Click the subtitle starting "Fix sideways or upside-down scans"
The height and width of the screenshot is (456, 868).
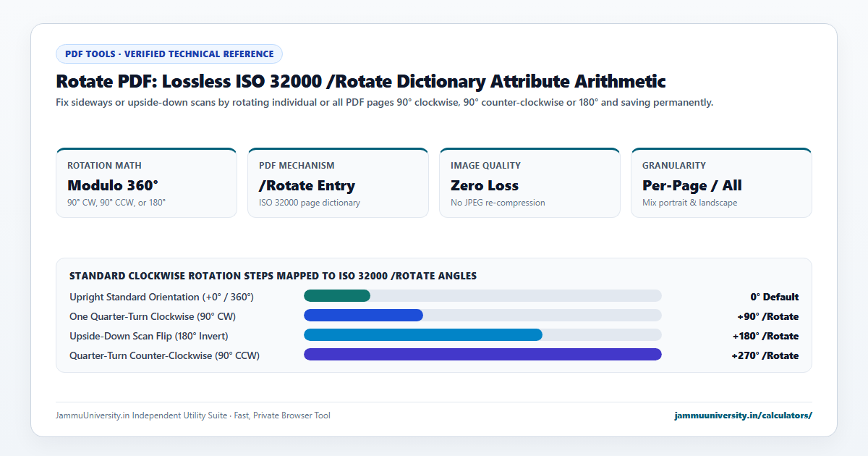(385, 102)
